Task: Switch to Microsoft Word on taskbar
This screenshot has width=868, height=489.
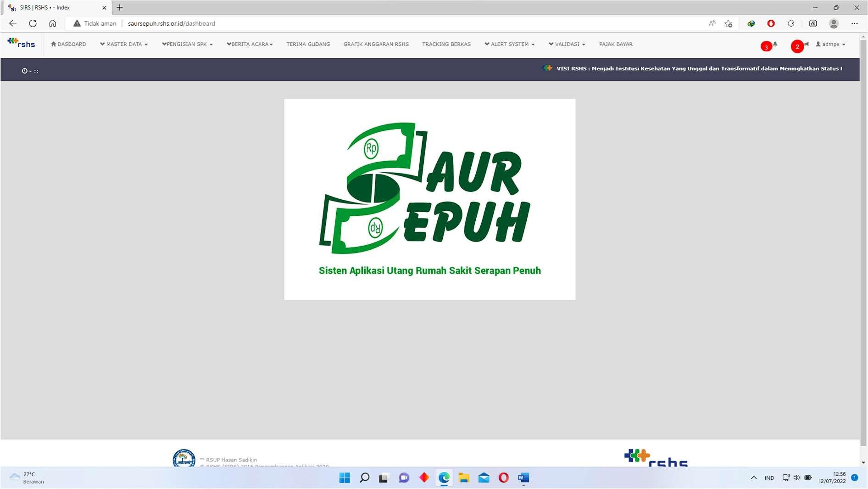Action: pyautogui.click(x=523, y=478)
